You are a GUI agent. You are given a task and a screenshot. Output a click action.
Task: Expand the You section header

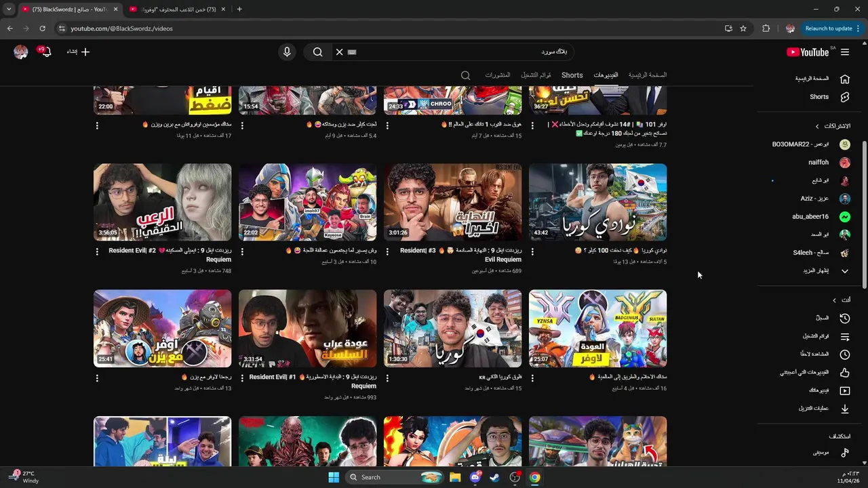841,300
